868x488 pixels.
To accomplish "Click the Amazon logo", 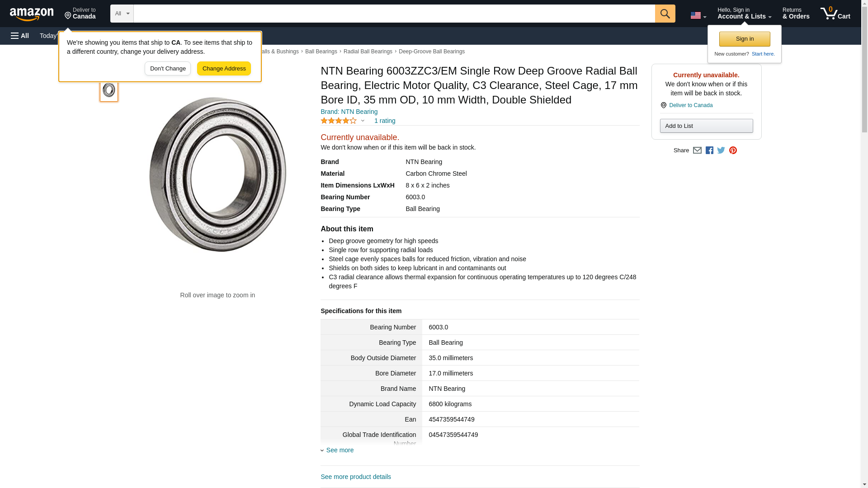I will (32, 14).
